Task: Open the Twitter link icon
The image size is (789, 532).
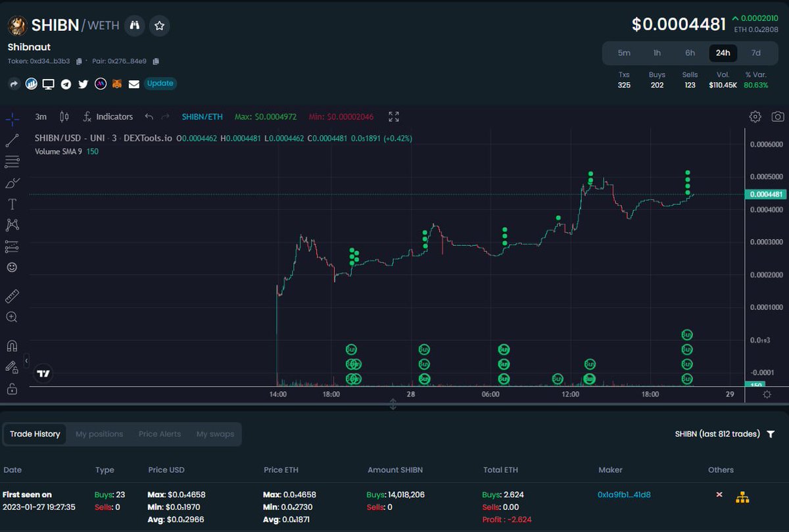Action: [83, 84]
